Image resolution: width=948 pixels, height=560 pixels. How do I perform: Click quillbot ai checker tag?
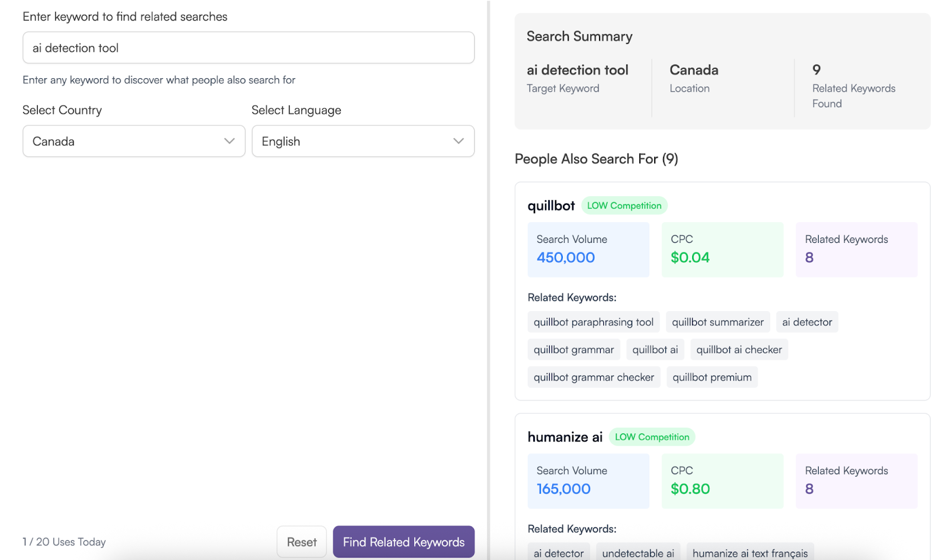[x=739, y=350]
